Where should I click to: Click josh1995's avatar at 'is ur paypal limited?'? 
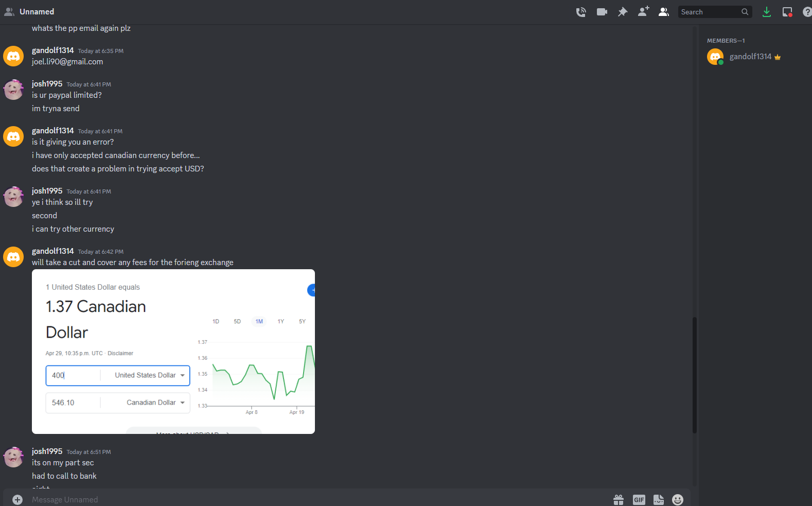[13, 89]
